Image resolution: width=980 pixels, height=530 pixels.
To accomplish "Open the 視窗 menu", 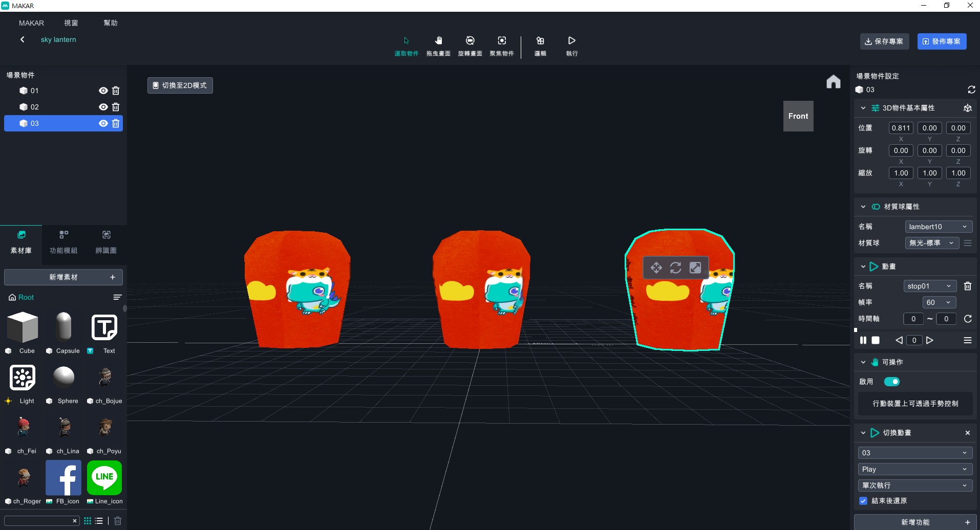I will (71, 23).
